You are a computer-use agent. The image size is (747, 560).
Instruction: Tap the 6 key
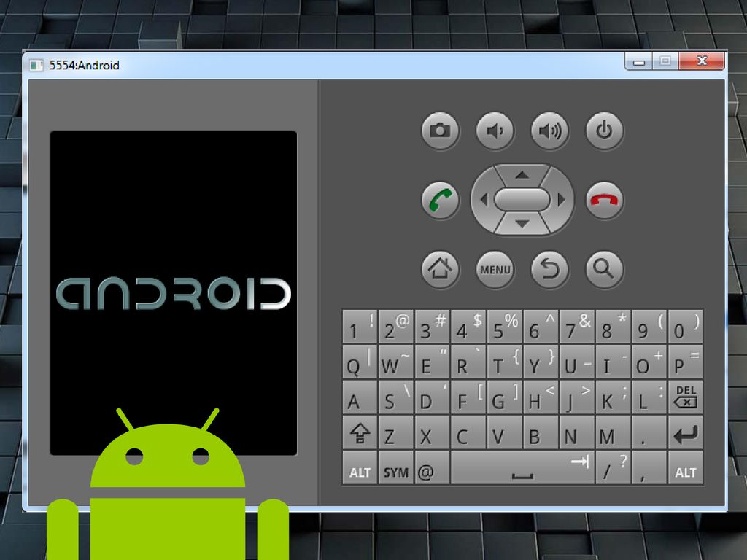point(541,326)
